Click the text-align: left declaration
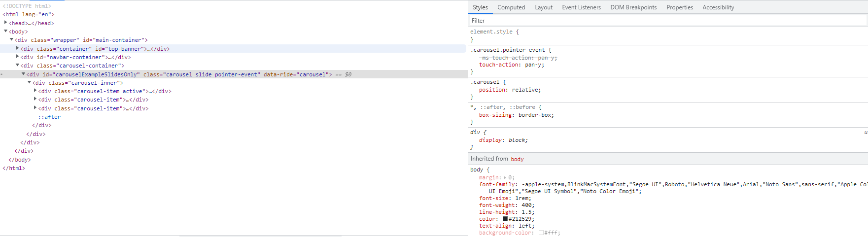Screen dimensions: 868x237 click(x=507, y=226)
